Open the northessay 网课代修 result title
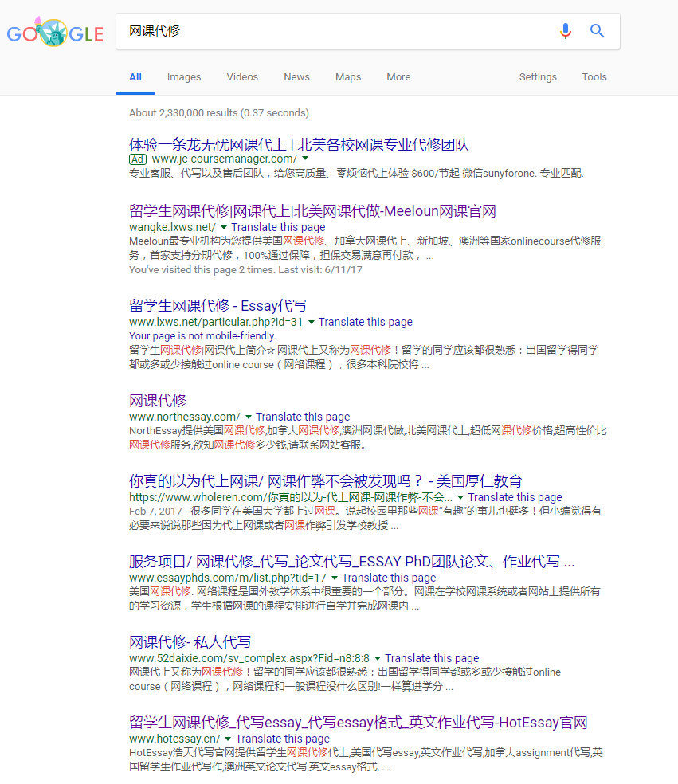Screen dimensions: 678x784 (x=158, y=401)
